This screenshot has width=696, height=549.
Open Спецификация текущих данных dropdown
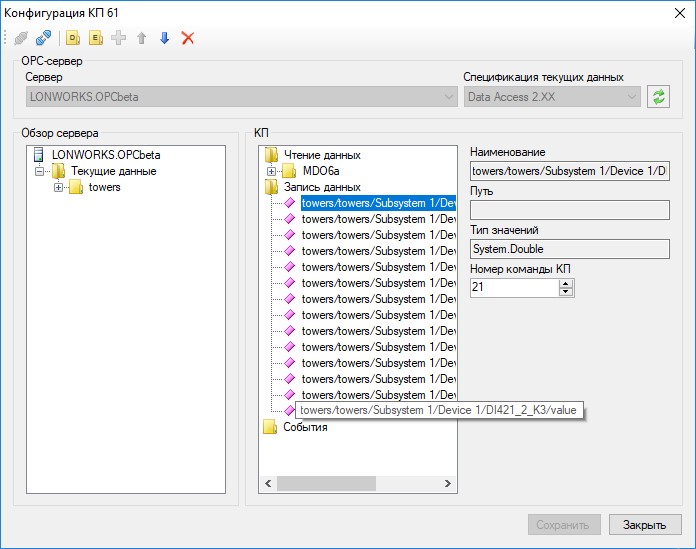click(x=552, y=97)
